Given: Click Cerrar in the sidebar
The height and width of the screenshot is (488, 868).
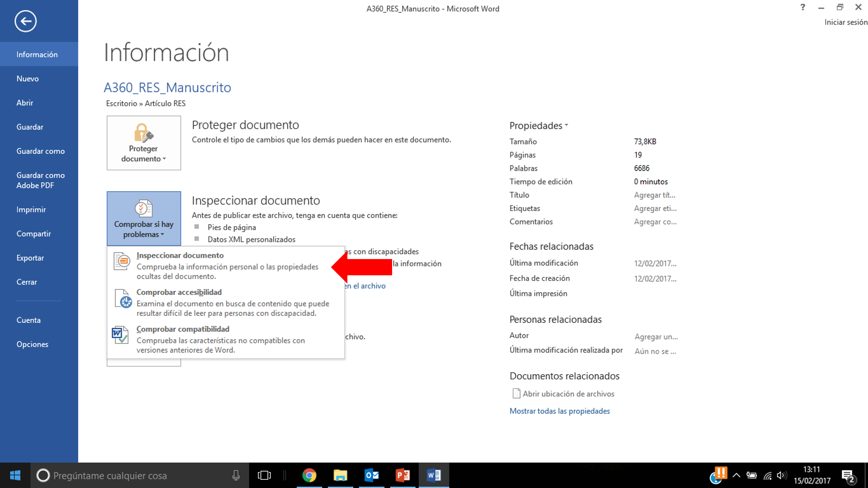Looking at the screenshot, I should point(39,282).
